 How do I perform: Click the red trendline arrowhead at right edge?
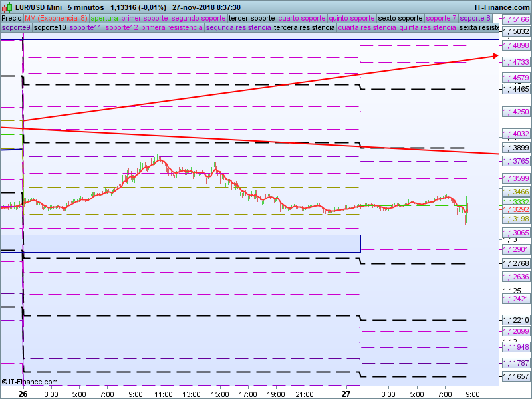coord(495,56)
